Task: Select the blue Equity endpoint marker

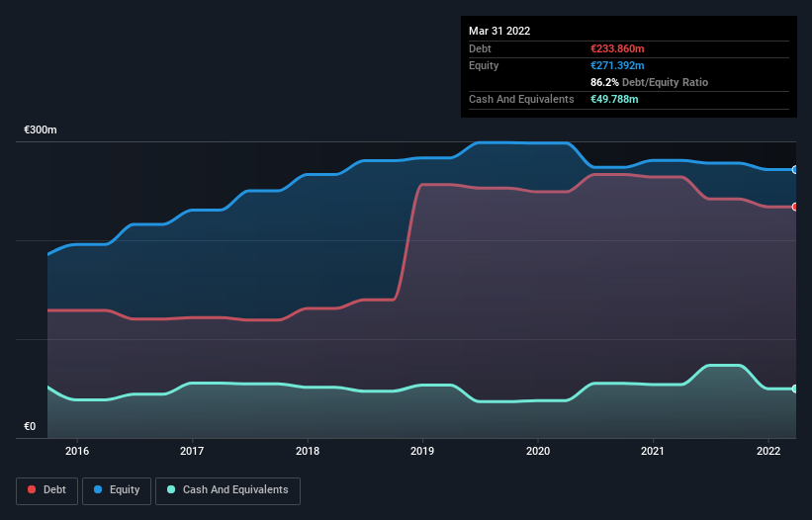Action: coord(795,170)
